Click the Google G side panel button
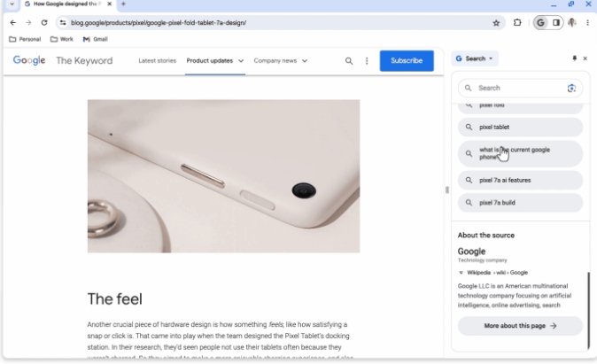Image resolution: width=597 pixels, height=364 pixels. (540, 23)
